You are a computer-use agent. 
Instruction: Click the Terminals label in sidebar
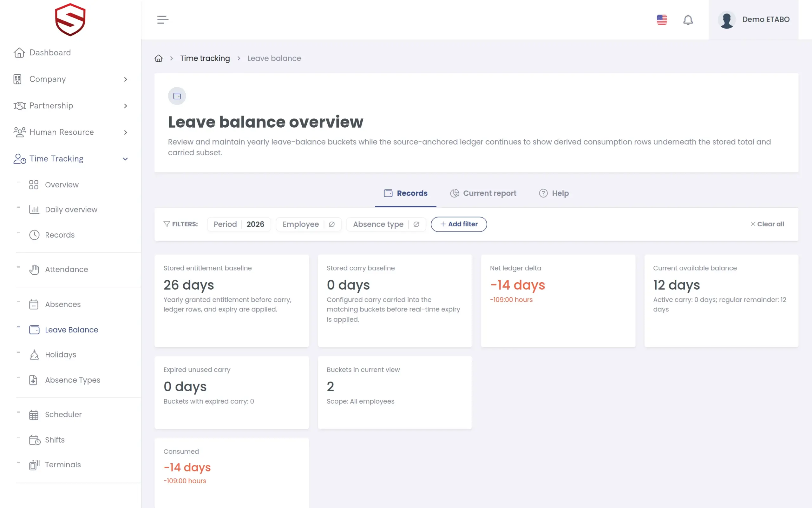(63, 465)
